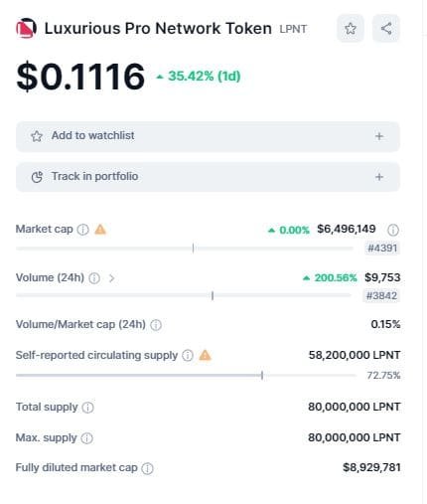Click the 72.75% supply percentage

[x=383, y=376]
